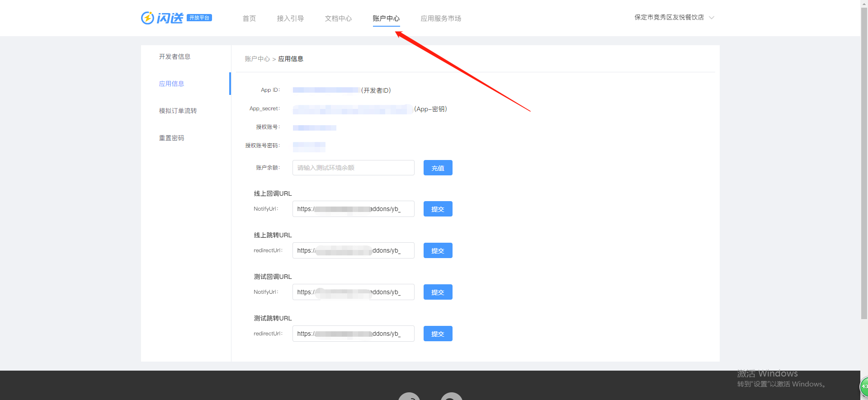The image size is (868, 400).
Task: Click the 充值 button
Action: pyautogui.click(x=438, y=168)
